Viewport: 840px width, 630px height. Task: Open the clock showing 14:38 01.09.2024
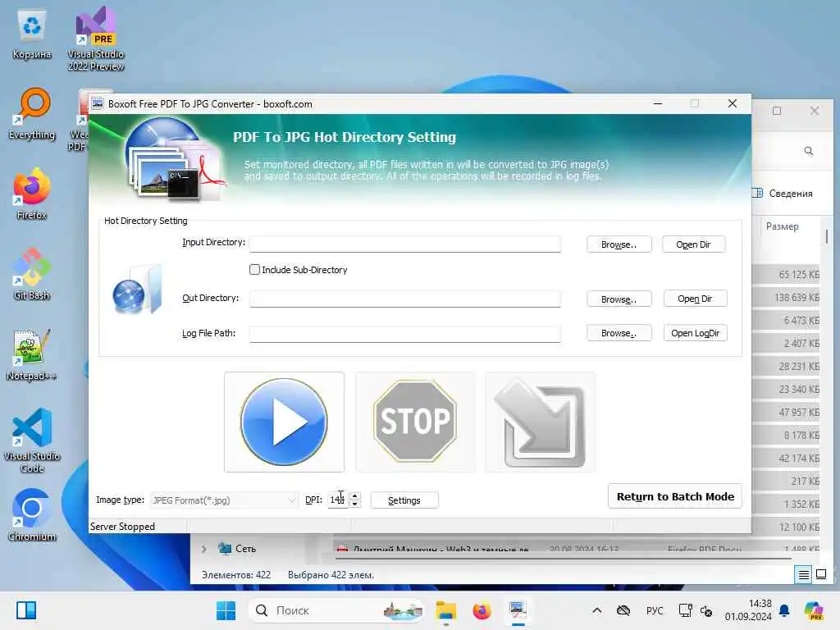(x=748, y=610)
